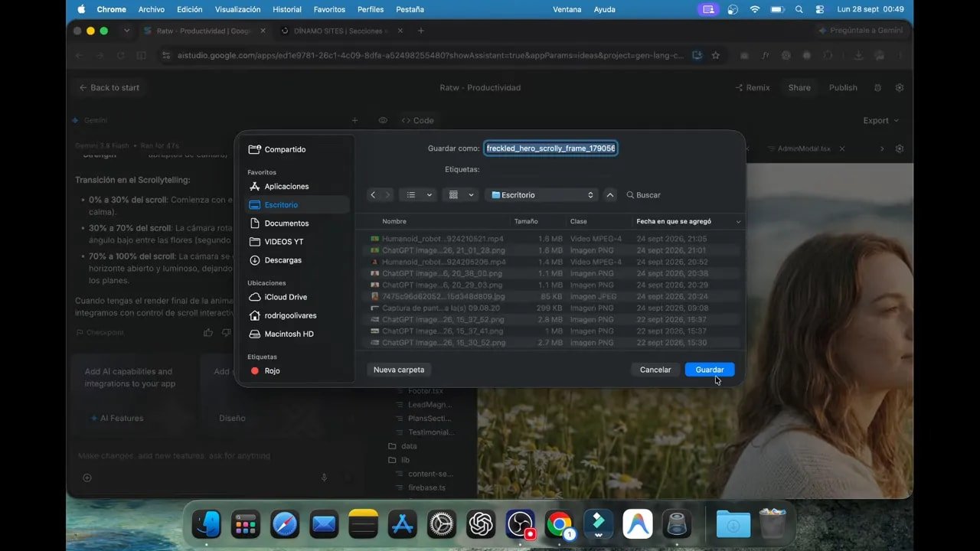Sort by Fecha en que se agregó column
The height and width of the screenshot is (551, 980).
(x=688, y=221)
